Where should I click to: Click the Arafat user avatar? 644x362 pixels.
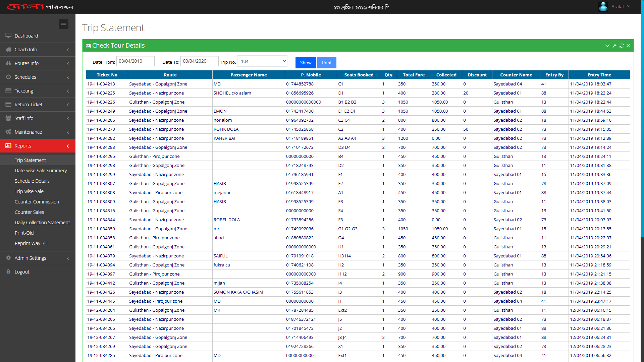(603, 7)
